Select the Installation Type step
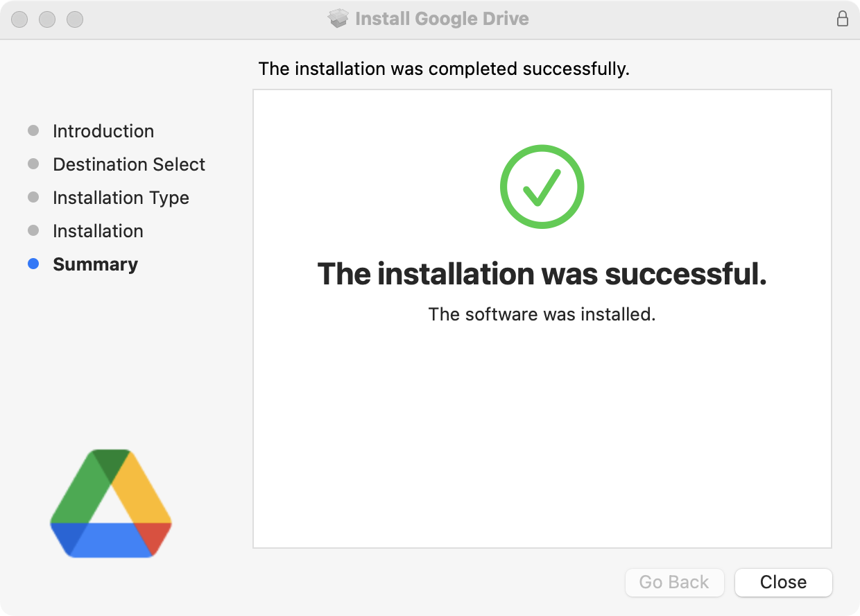Image resolution: width=860 pixels, height=616 pixels. [120, 197]
